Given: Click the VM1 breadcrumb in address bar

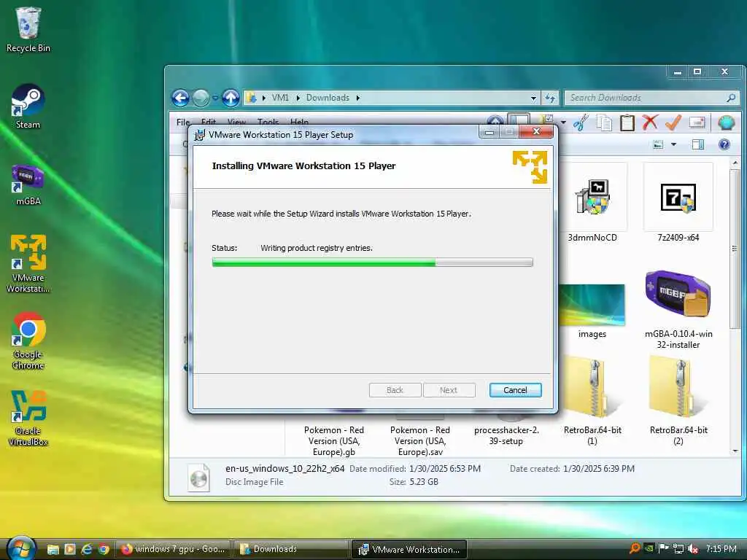Looking at the screenshot, I should tap(280, 98).
